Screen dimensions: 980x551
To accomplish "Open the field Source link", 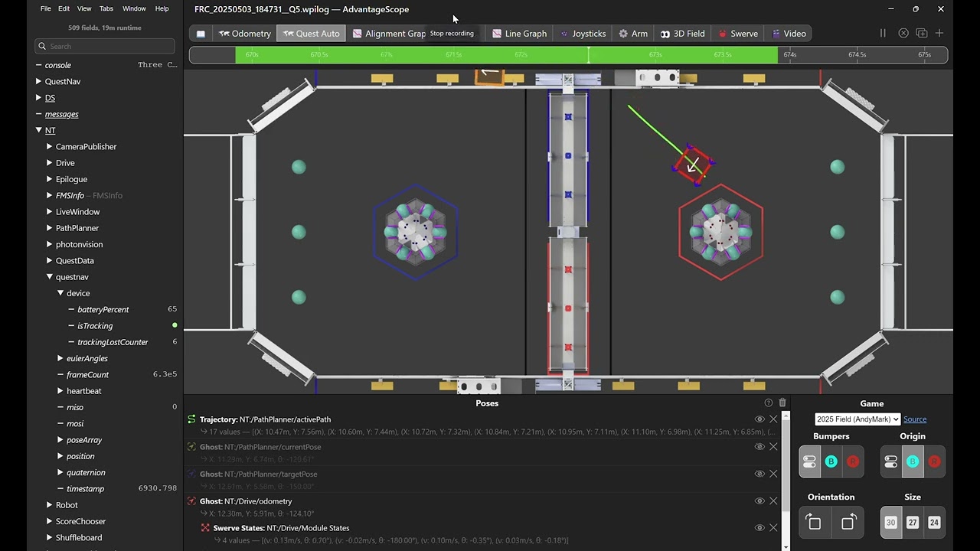I will (x=915, y=419).
